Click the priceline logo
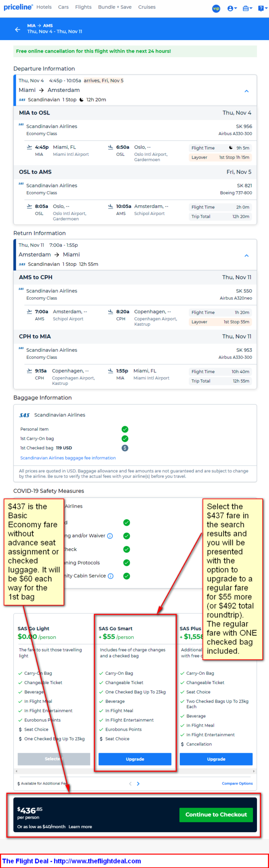269x868 pixels. tap(18, 7)
